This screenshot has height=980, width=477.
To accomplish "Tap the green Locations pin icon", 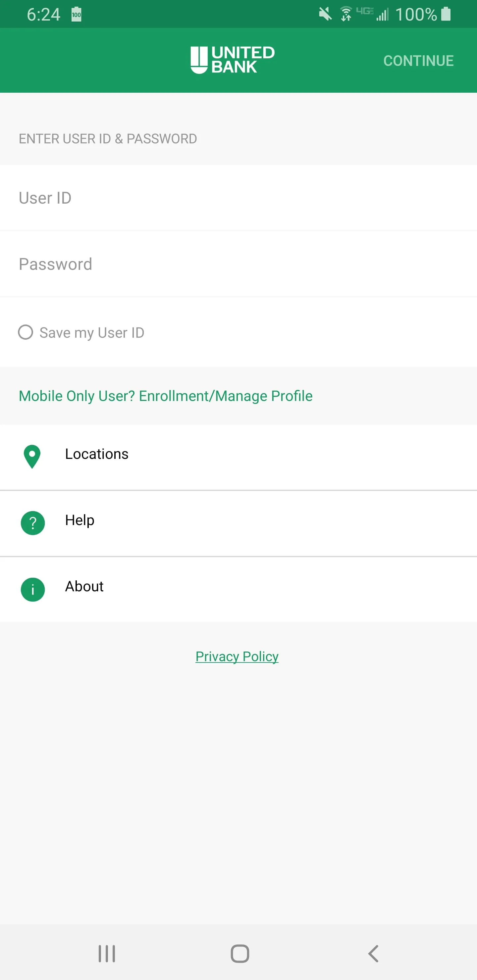I will tap(32, 456).
